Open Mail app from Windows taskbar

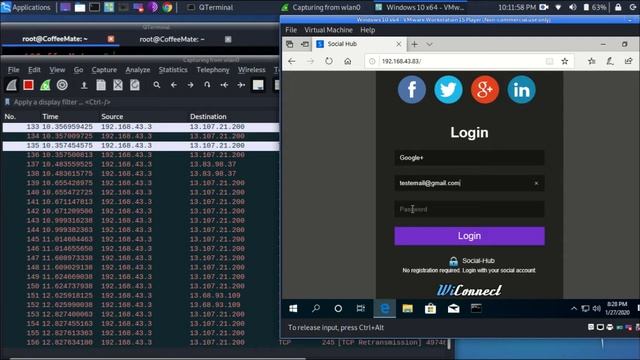point(453,309)
